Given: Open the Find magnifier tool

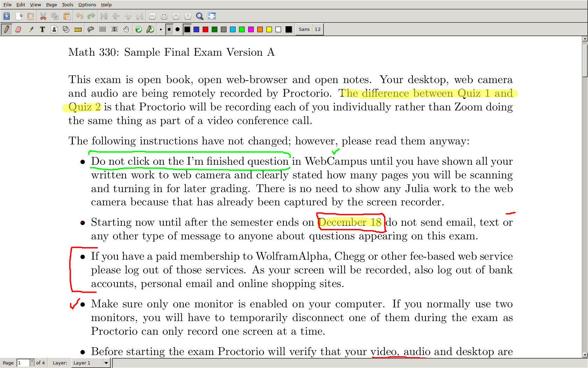Looking at the screenshot, I should [x=199, y=16].
